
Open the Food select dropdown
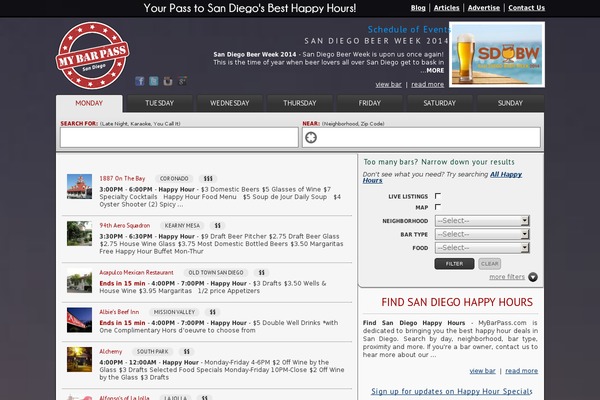482,248
